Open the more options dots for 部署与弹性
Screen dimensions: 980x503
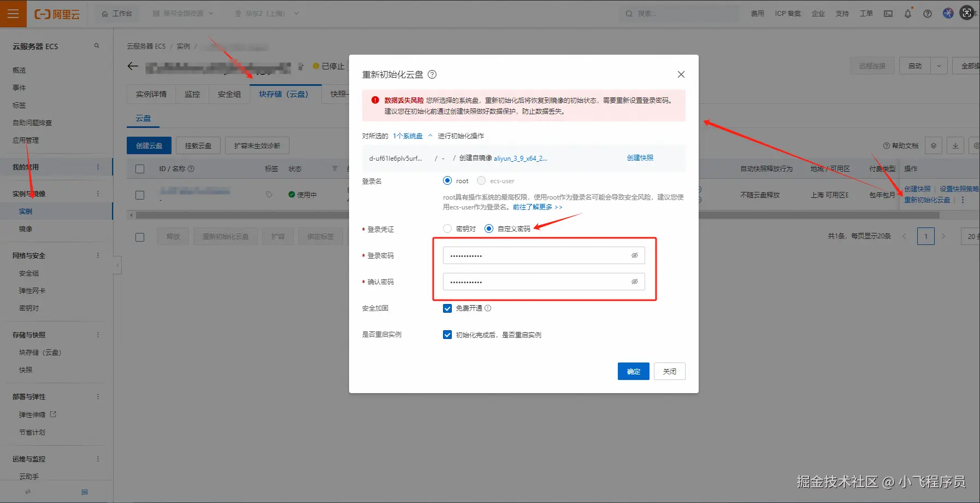pyautogui.click(x=98, y=396)
